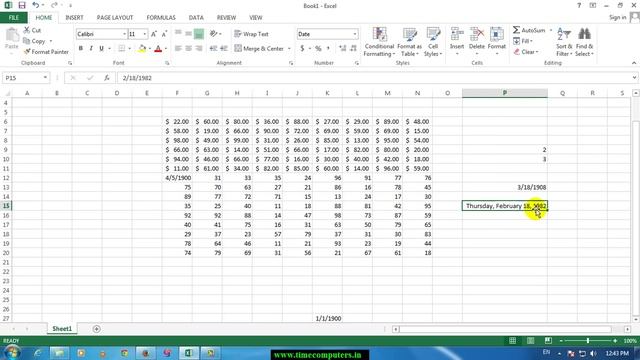Open Format as Table
The height and width of the screenshot is (360, 640).
pos(409,42)
